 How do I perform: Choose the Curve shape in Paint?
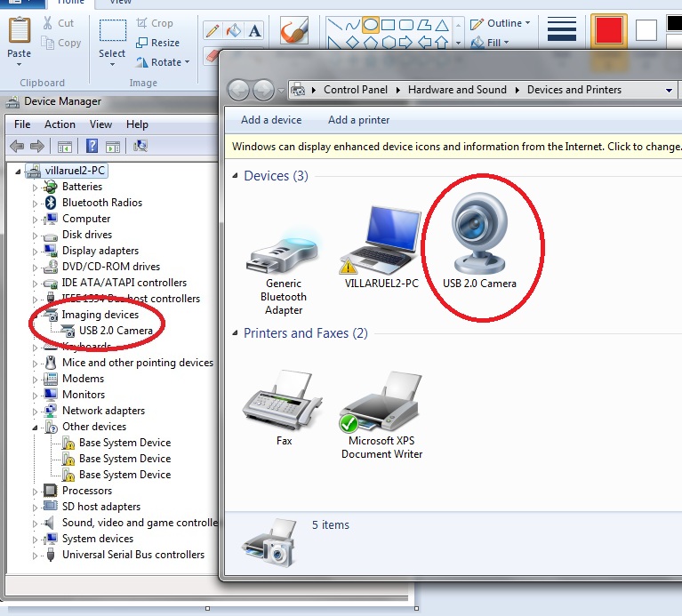[x=352, y=25]
